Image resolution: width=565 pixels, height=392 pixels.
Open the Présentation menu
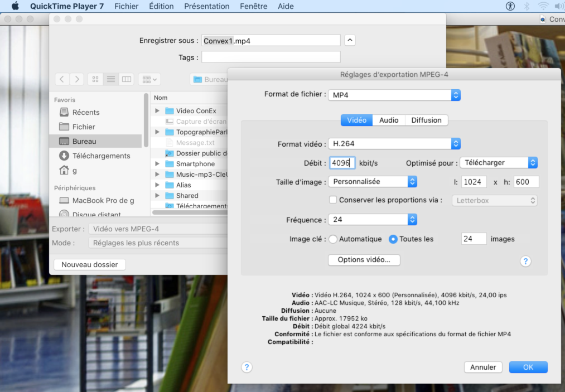[x=206, y=6]
